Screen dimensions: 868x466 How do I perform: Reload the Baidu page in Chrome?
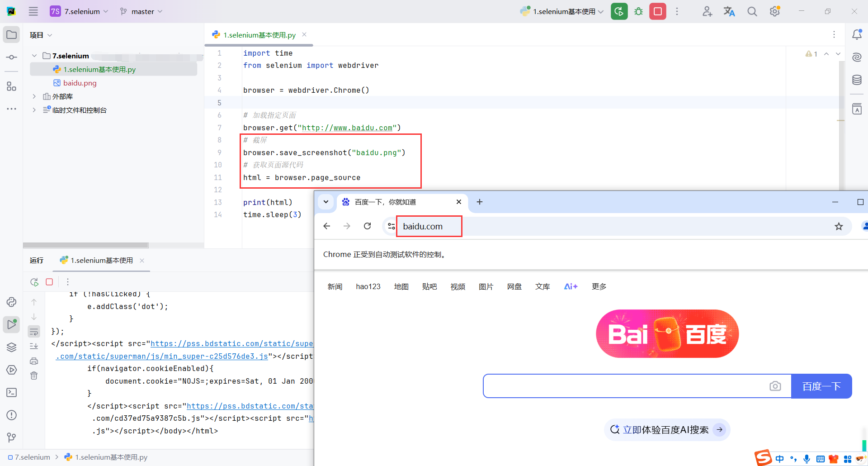[x=367, y=226]
